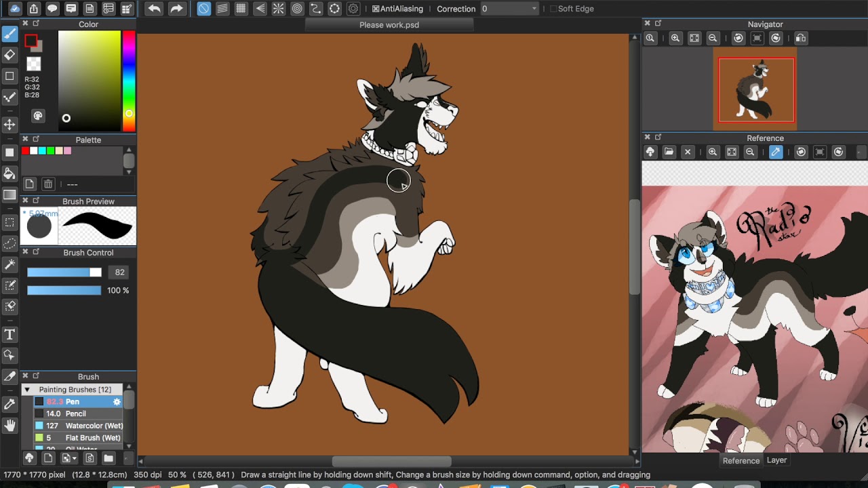Toggle the AntiAliasing checkbox
This screenshot has height=488, width=868.
[376, 9]
